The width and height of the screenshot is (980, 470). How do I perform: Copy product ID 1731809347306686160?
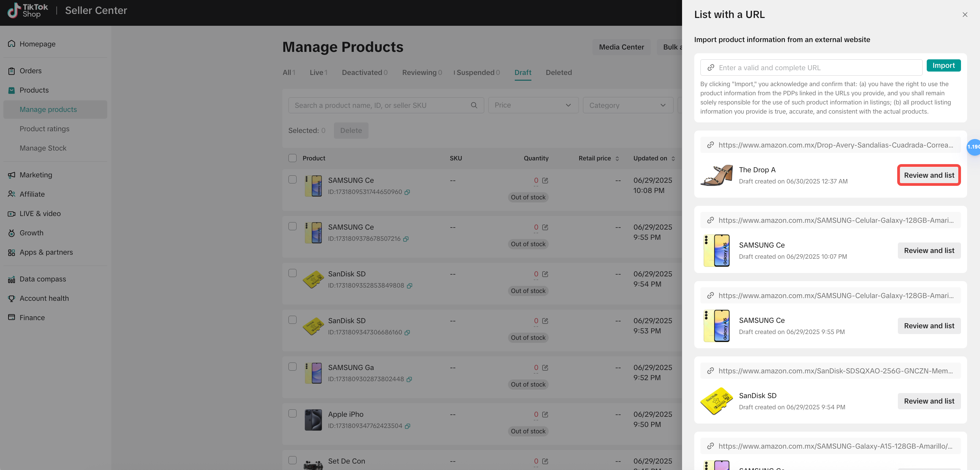tap(407, 333)
